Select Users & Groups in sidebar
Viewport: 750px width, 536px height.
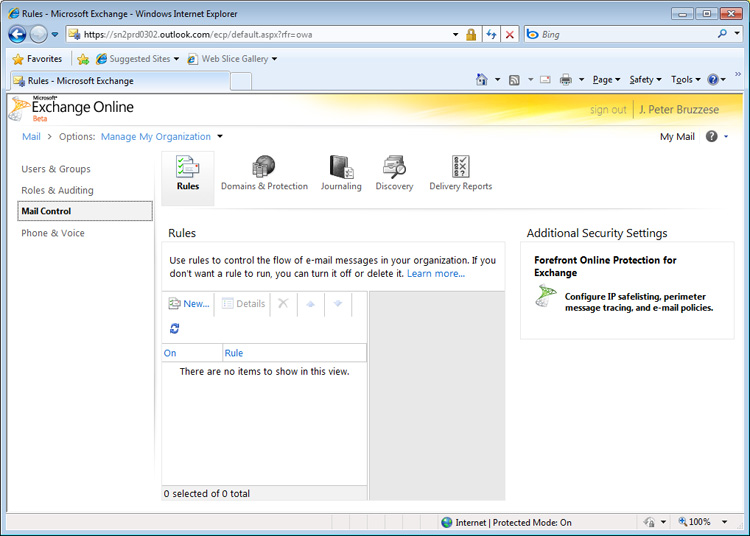[56, 169]
